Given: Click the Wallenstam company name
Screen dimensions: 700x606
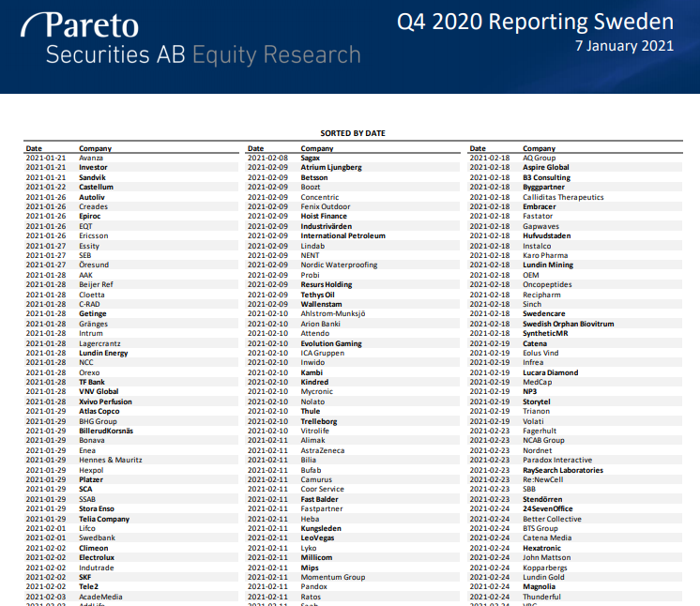Looking at the screenshot, I should click(322, 304).
